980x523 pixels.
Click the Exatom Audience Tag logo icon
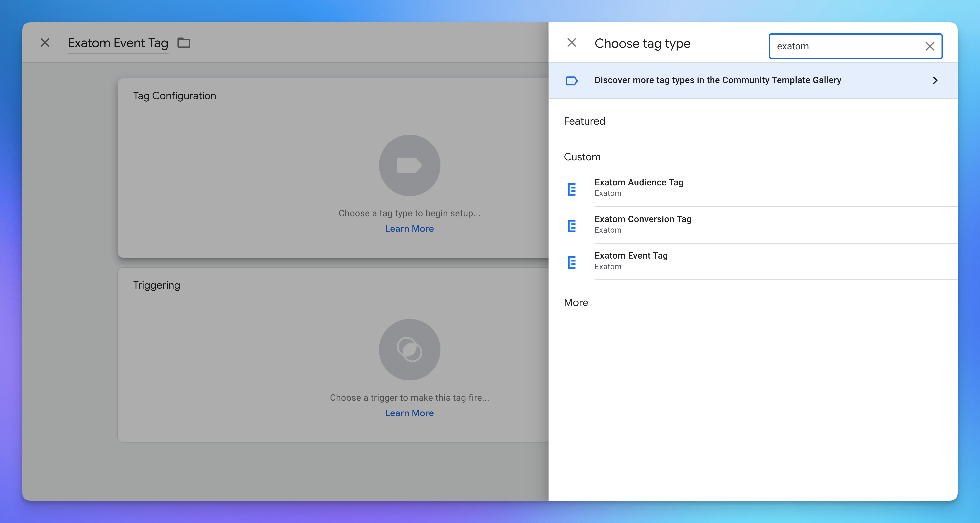point(571,189)
